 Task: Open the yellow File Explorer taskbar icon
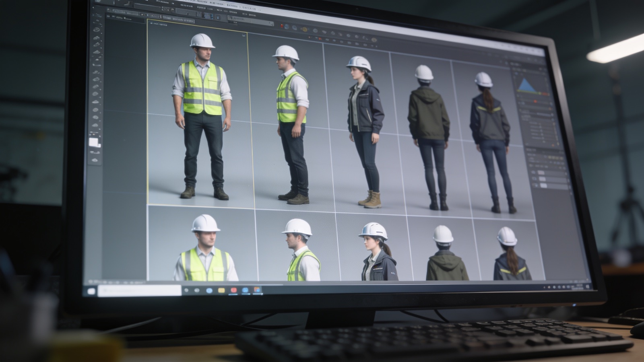click(221, 290)
